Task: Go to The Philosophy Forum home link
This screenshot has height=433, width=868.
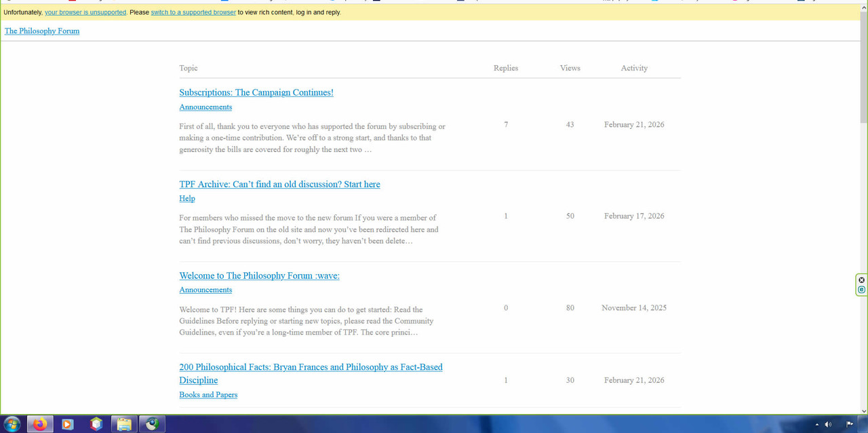Action: [42, 31]
